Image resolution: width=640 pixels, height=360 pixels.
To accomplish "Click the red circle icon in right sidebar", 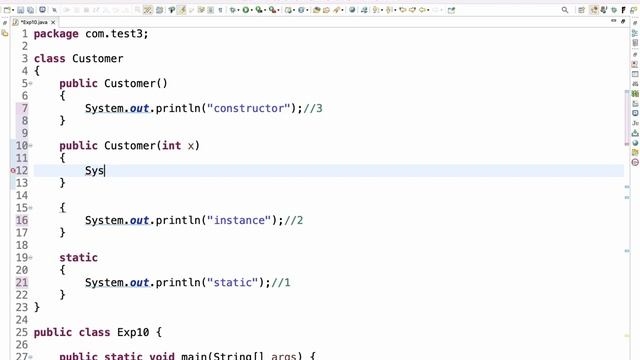I will coord(635,162).
